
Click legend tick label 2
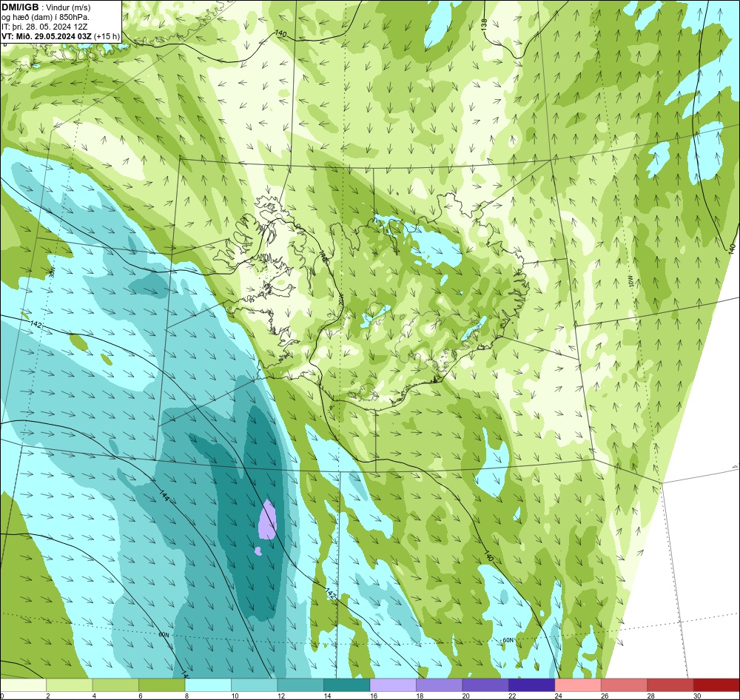(x=47, y=696)
